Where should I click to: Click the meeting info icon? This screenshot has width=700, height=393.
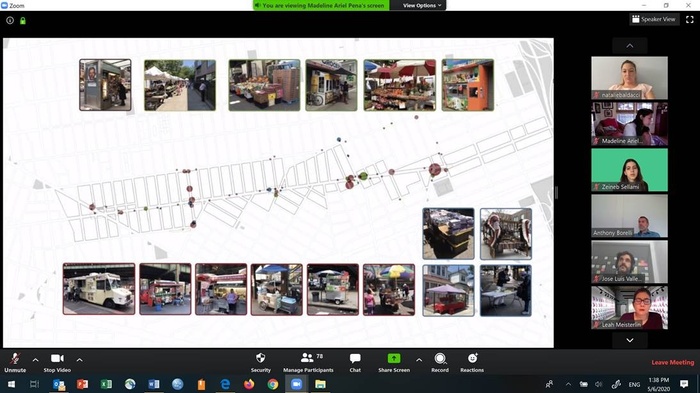click(x=10, y=21)
